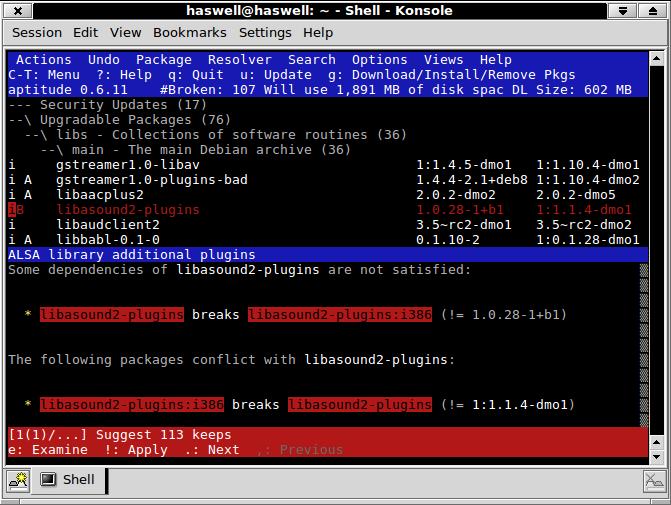This screenshot has width=671, height=505.
Task: Open the Session menu
Action: point(37,33)
